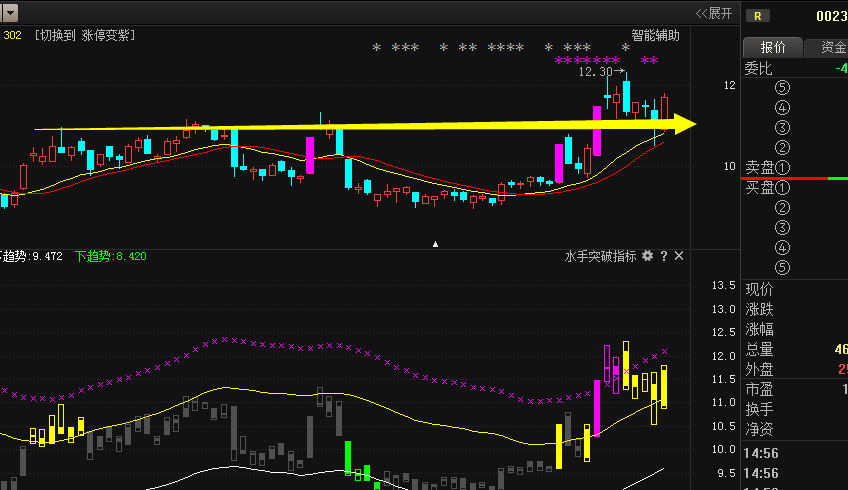Close the 水手突破指标 indicator panel

(x=679, y=256)
